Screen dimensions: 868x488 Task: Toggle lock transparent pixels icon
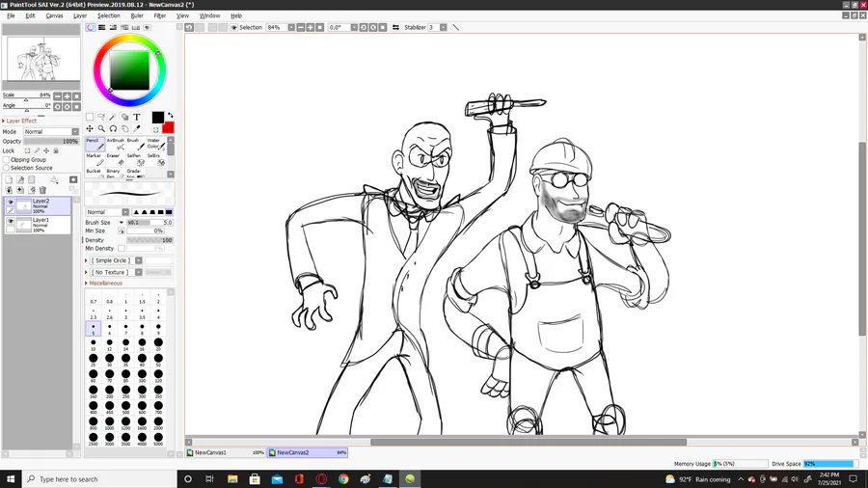pos(27,150)
